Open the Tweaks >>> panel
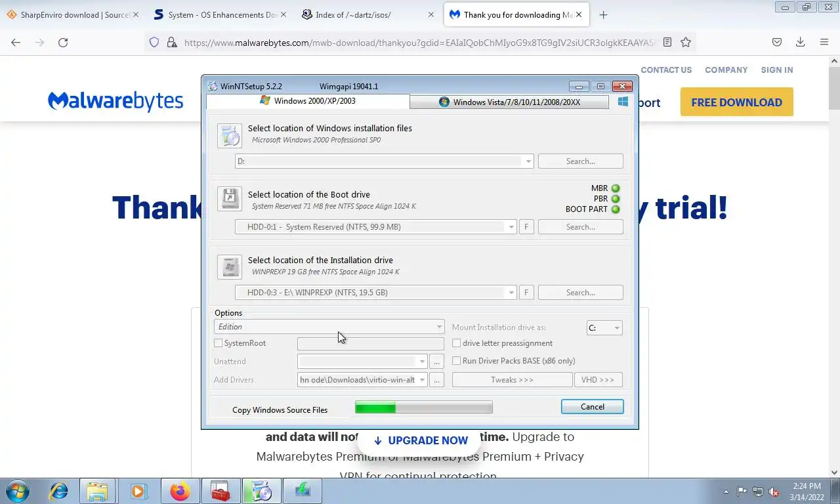 (512, 380)
